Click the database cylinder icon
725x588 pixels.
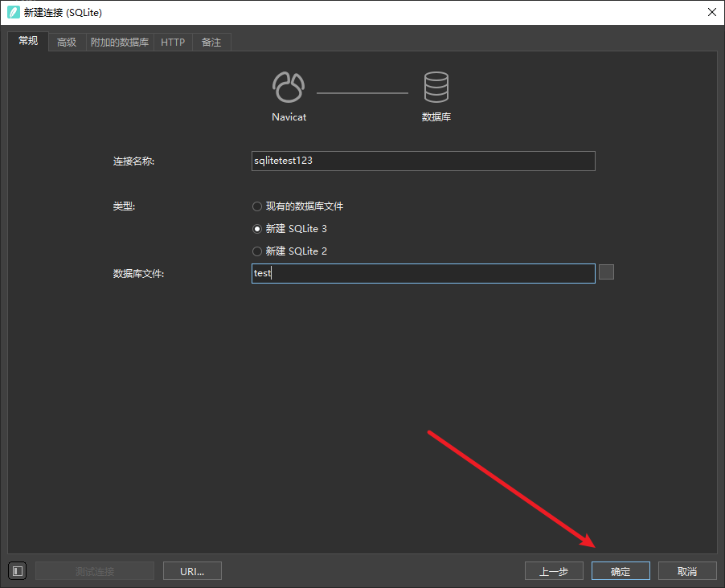436,87
